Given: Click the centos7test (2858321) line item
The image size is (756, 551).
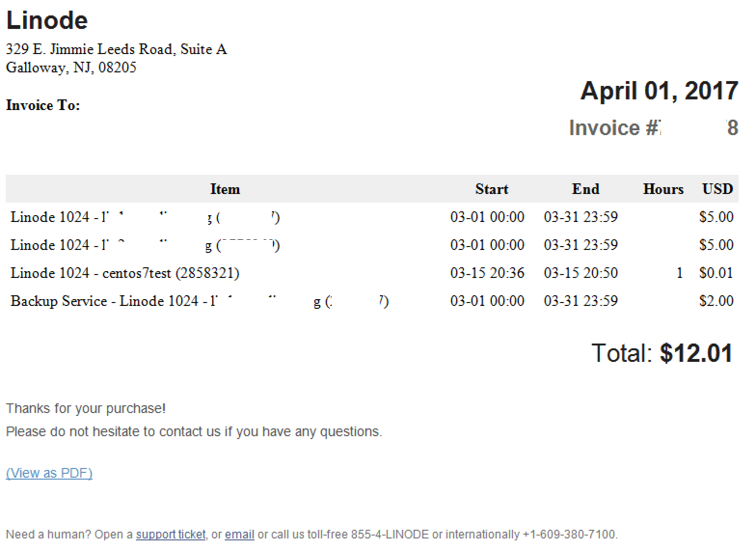Looking at the screenshot, I should point(125,273).
